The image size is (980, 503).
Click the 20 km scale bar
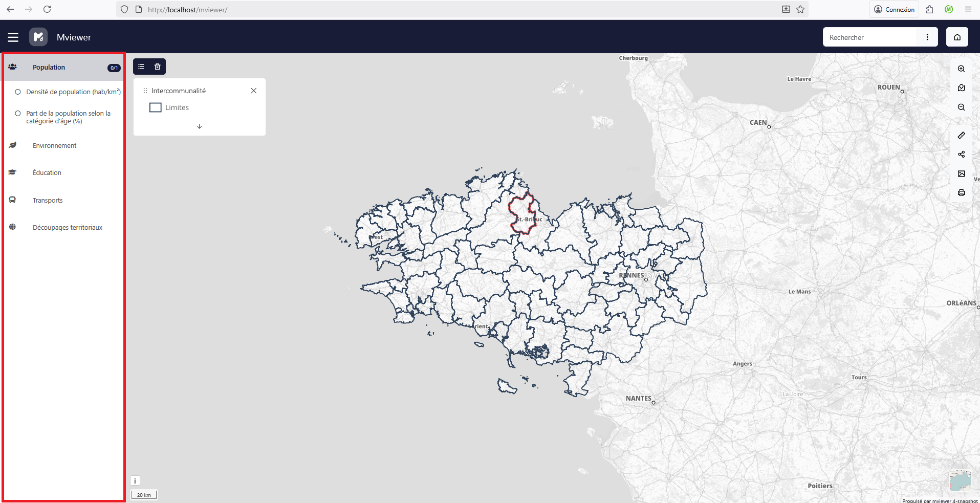point(144,495)
